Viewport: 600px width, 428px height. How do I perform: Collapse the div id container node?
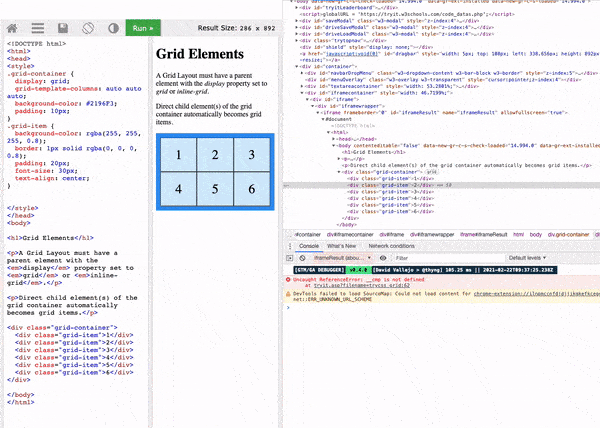297,67
